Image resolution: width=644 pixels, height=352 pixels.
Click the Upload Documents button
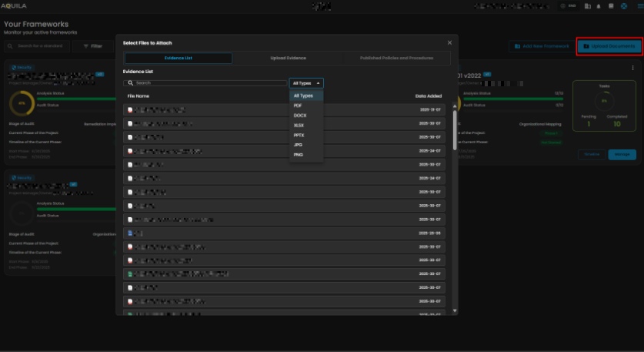(x=609, y=46)
